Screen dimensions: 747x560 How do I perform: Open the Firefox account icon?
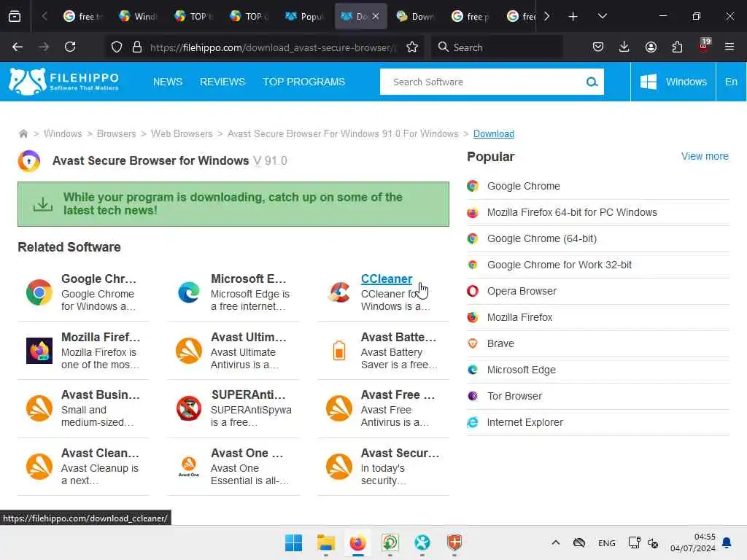click(651, 47)
